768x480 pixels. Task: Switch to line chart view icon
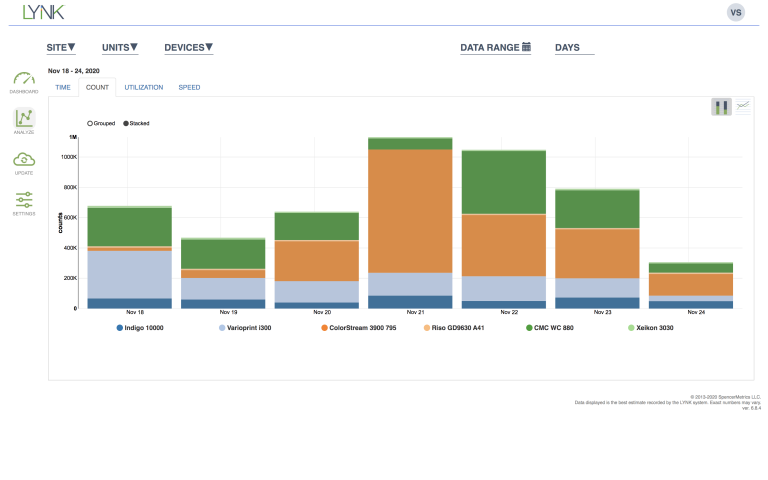click(x=743, y=107)
